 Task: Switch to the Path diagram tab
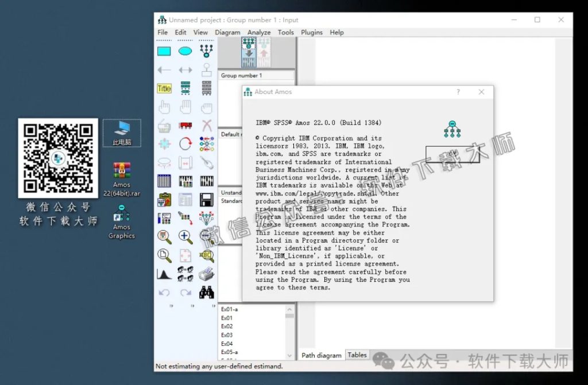pyautogui.click(x=321, y=355)
